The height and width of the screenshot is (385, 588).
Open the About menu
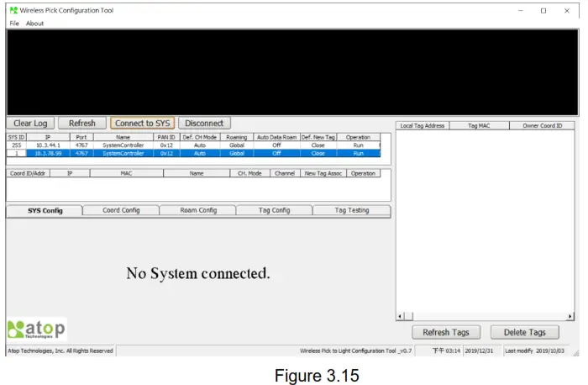tap(35, 24)
